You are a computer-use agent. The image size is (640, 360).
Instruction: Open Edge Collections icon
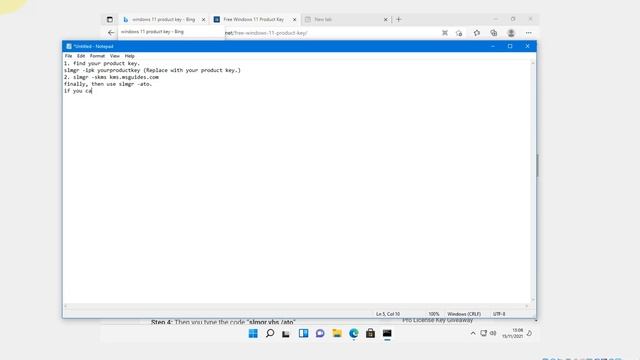[494, 33]
